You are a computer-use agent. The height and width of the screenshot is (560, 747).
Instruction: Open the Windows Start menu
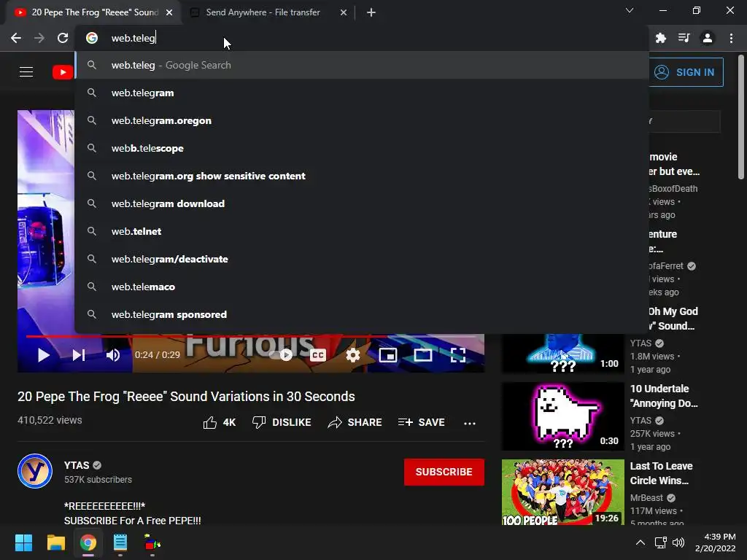click(23, 542)
